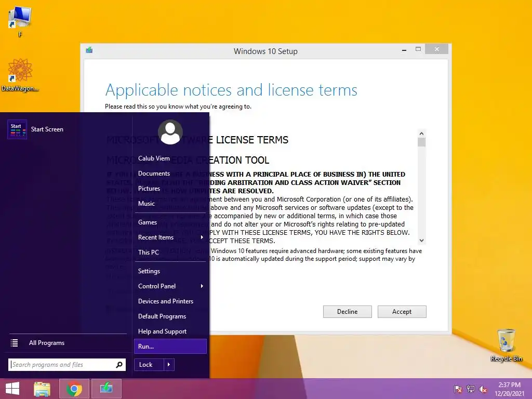This screenshot has width=532, height=399.
Task: Open File Explorer from the taskbar
Action: [42, 389]
